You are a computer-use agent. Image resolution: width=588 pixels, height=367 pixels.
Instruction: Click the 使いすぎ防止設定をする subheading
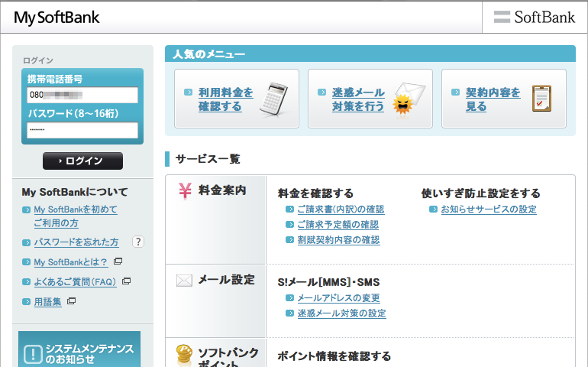pyautogui.click(x=481, y=193)
